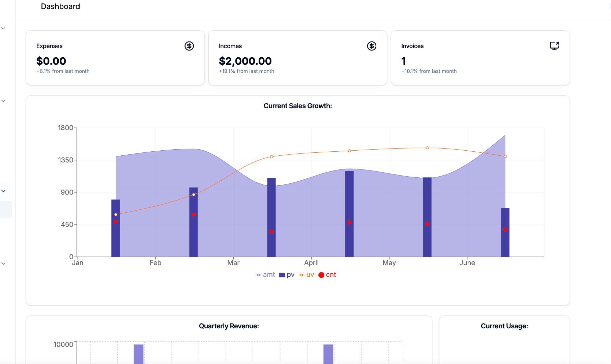Click the Expenses card label
This screenshot has height=364, width=611.
pos(49,46)
